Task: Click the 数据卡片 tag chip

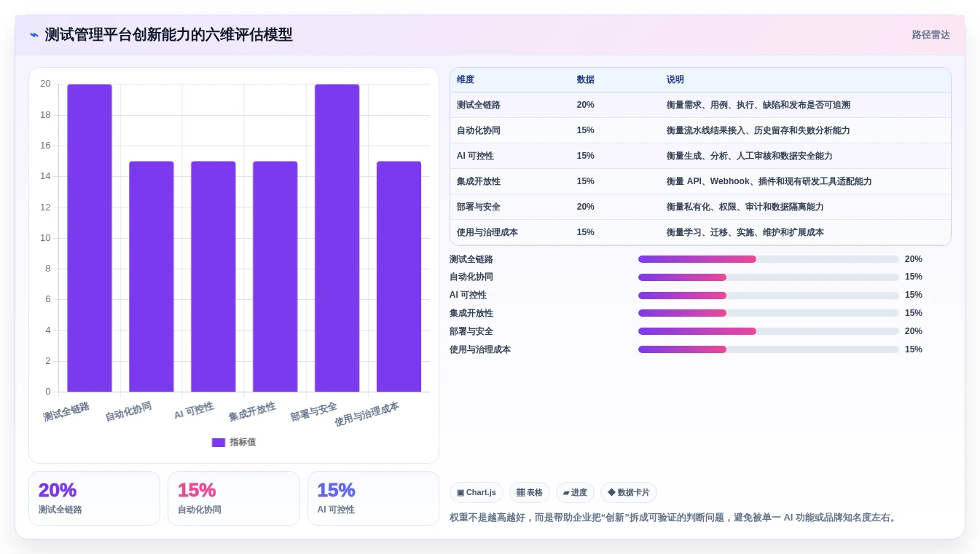Action: click(x=629, y=493)
